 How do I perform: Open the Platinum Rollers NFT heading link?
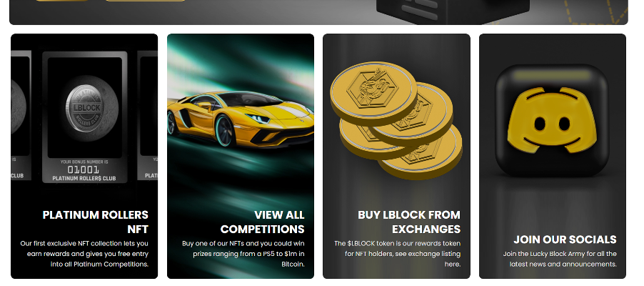(x=95, y=222)
